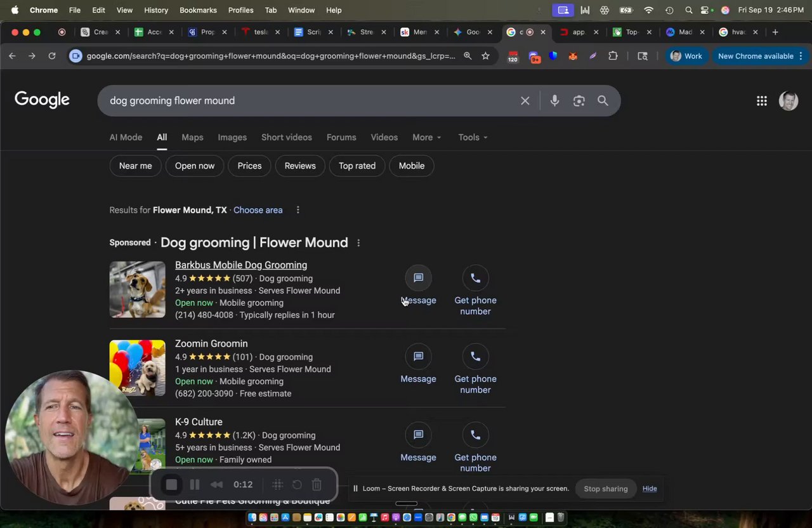Click the Stop sharing button
The image size is (812, 528).
[606, 489]
